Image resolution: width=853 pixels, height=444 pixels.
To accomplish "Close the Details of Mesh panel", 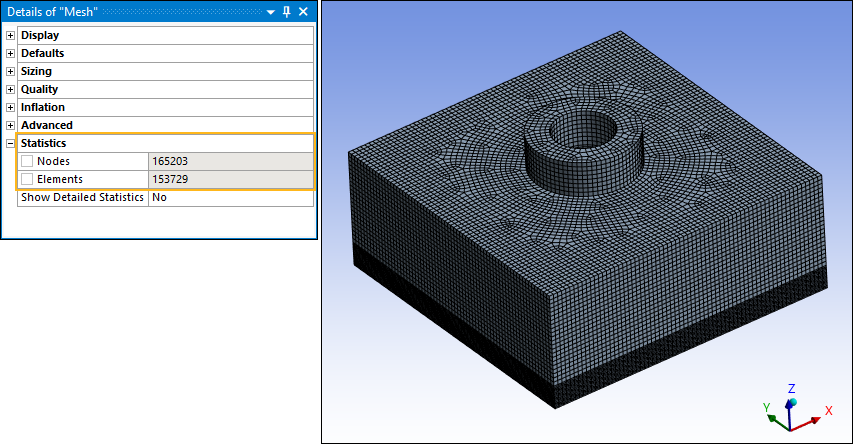I will (304, 12).
